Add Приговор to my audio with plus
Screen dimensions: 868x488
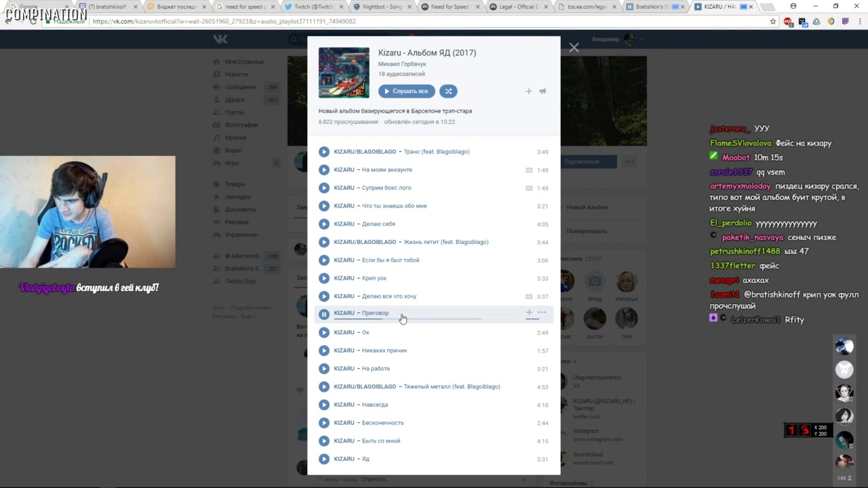(529, 312)
